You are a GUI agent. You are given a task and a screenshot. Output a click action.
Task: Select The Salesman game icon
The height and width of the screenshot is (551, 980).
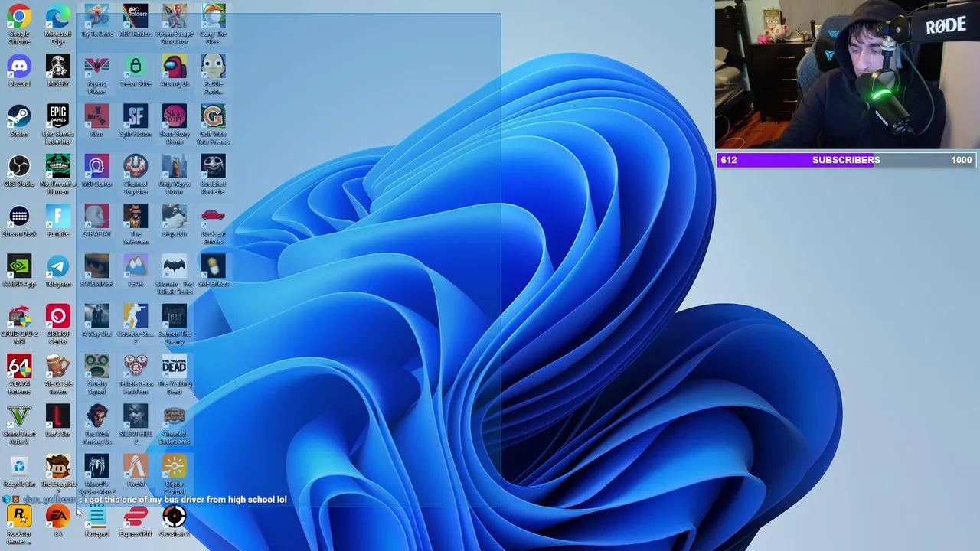136,224
